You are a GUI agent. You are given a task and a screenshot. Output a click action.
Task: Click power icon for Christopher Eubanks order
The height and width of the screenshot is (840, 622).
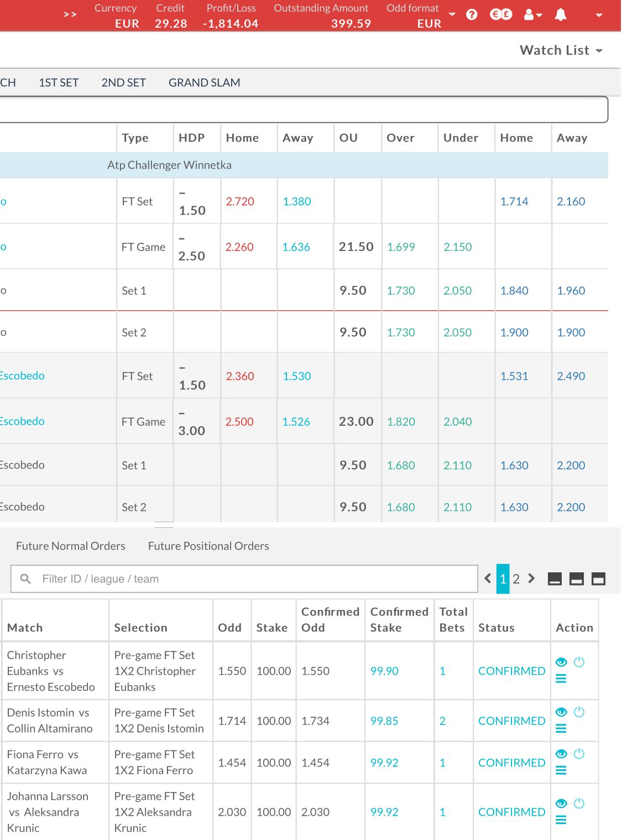tap(579, 661)
